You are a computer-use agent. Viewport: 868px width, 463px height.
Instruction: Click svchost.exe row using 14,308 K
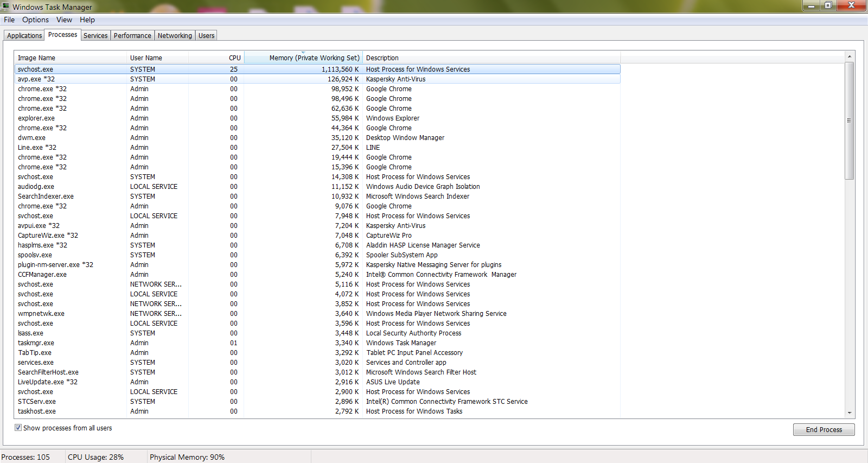click(x=317, y=176)
